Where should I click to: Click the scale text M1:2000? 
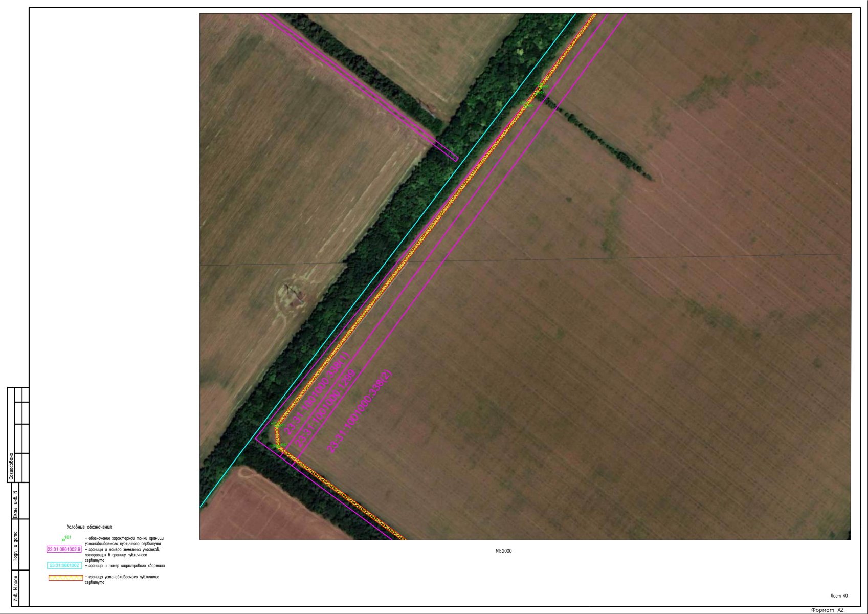(x=503, y=551)
